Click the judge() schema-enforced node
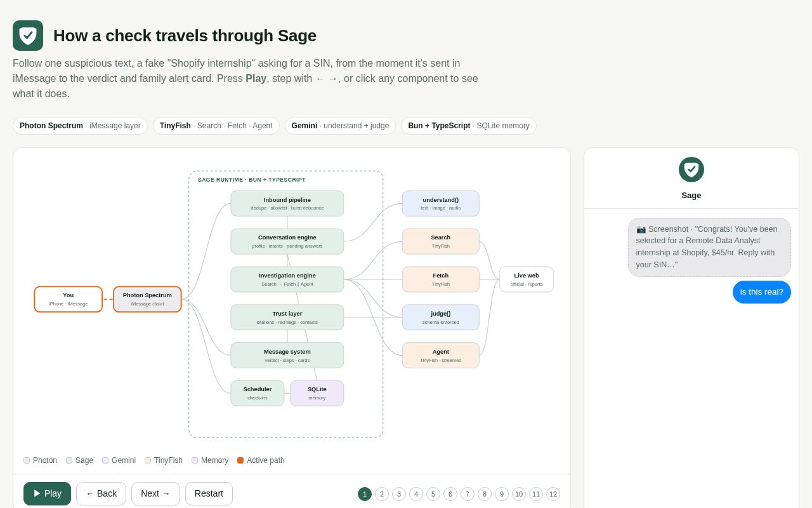 (441, 317)
